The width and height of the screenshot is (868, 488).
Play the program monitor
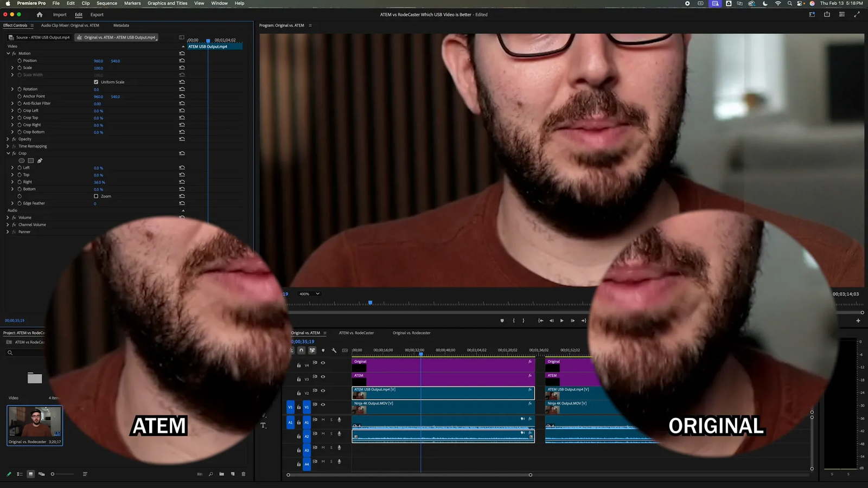(561, 320)
